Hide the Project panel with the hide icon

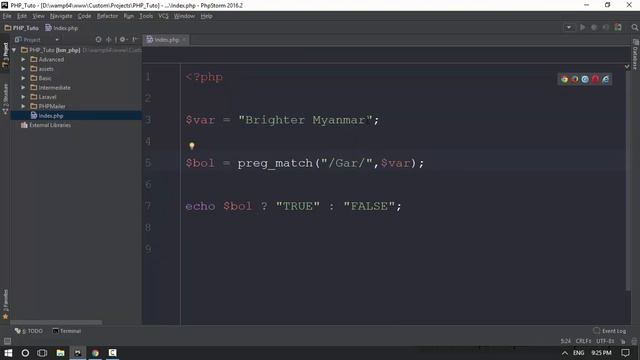(x=135, y=40)
